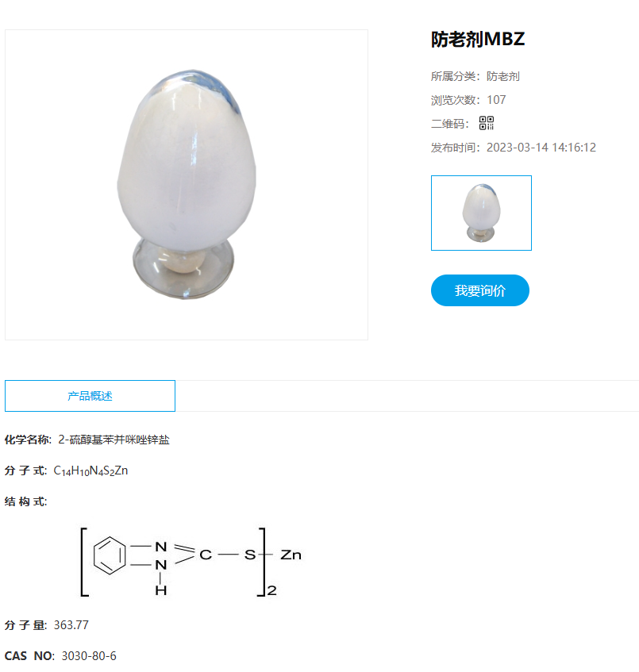
Task: Click the publish time 2023-03-14 14:16:12
Action: 541,148
